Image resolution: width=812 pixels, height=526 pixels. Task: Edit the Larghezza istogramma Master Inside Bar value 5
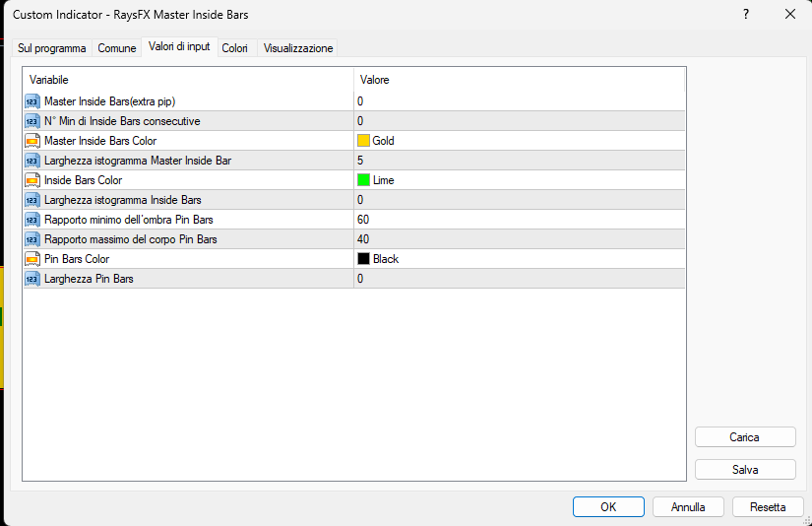coord(520,161)
